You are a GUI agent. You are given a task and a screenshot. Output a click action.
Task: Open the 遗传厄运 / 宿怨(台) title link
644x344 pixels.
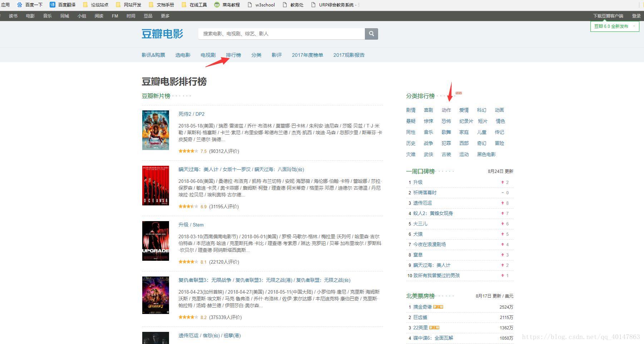[209, 335]
